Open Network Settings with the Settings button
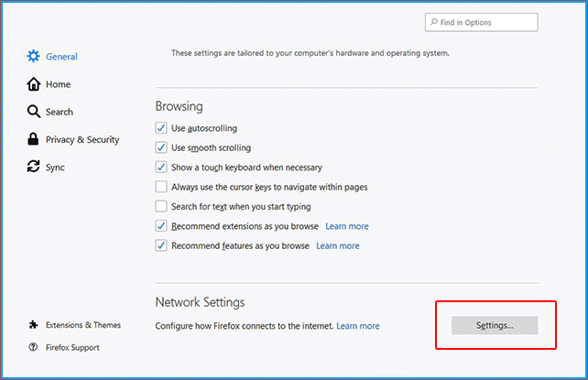 (495, 325)
